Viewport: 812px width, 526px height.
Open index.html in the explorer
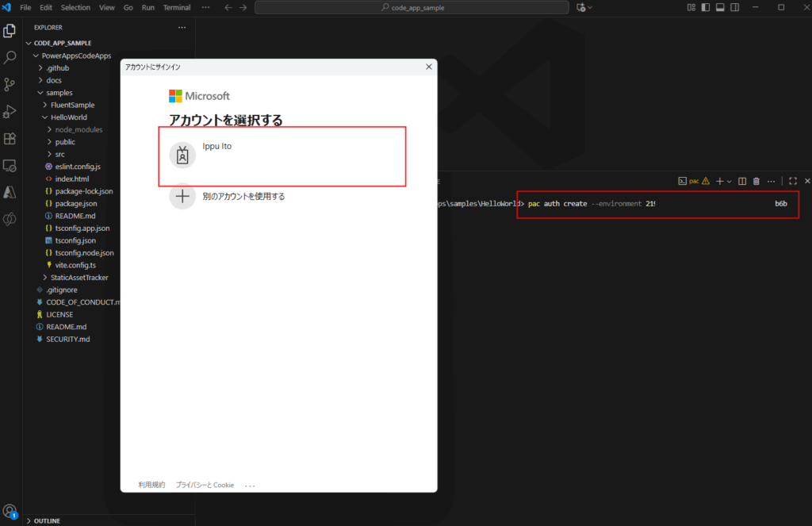[72, 179]
